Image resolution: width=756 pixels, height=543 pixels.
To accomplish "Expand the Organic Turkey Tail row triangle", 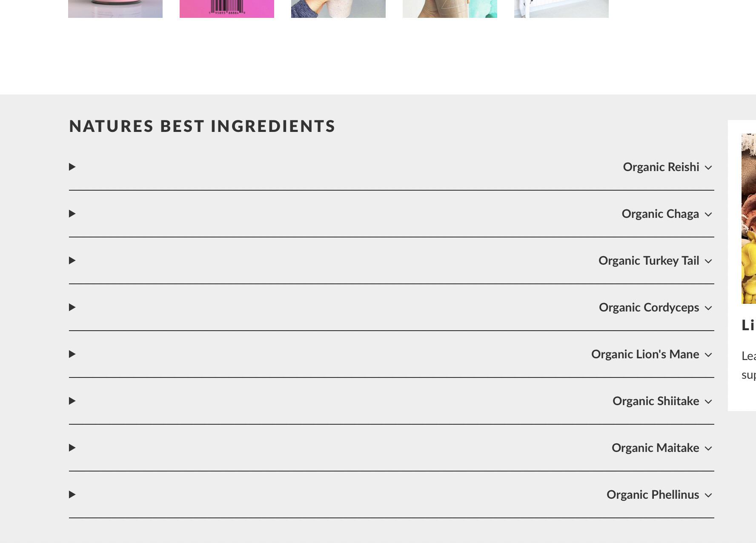I will click(72, 260).
